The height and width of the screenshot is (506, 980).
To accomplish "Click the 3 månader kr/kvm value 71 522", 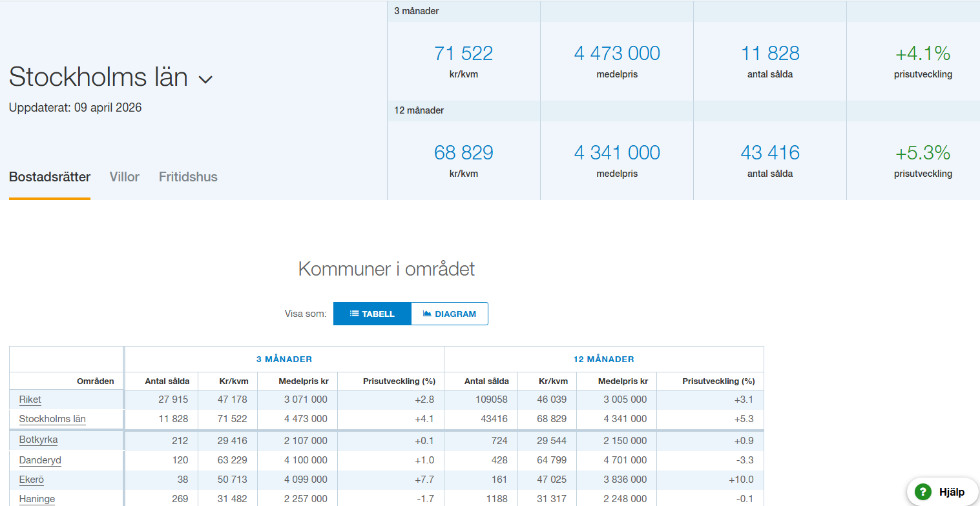I will (x=463, y=54).
